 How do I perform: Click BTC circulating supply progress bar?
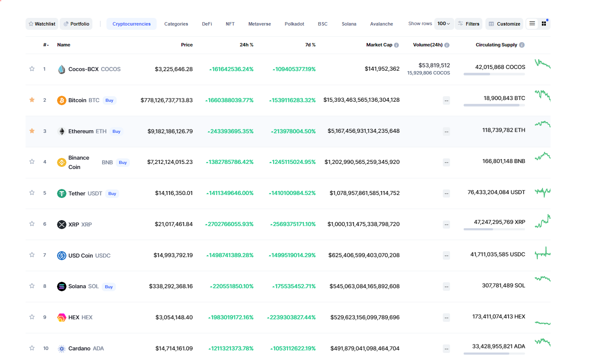tap(494, 105)
